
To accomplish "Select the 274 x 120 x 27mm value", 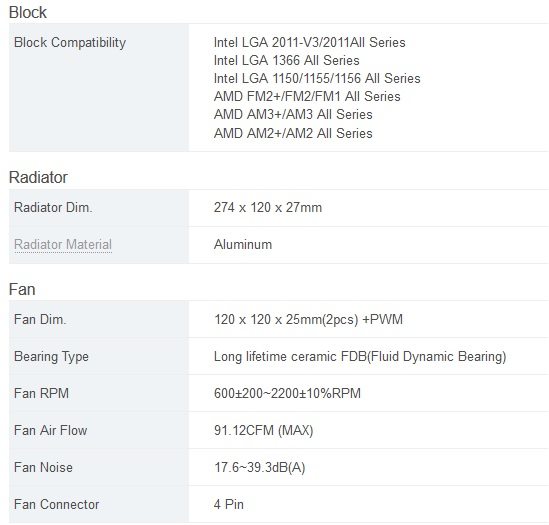I will [268, 207].
